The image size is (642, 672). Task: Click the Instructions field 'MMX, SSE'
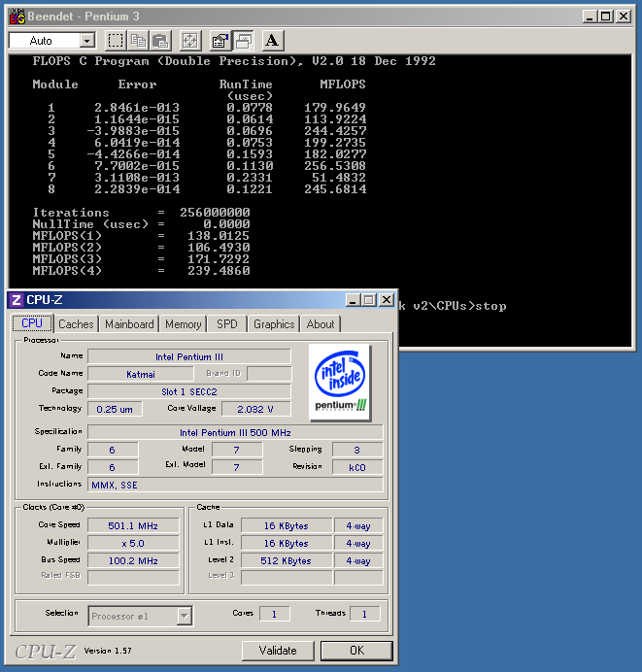235,485
